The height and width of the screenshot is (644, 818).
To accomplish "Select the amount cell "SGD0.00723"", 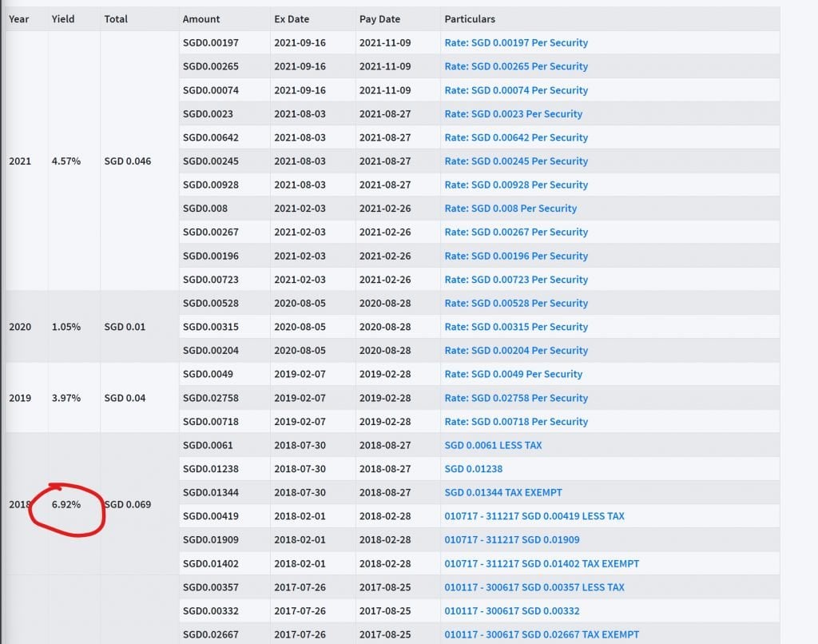I will [x=211, y=279].
